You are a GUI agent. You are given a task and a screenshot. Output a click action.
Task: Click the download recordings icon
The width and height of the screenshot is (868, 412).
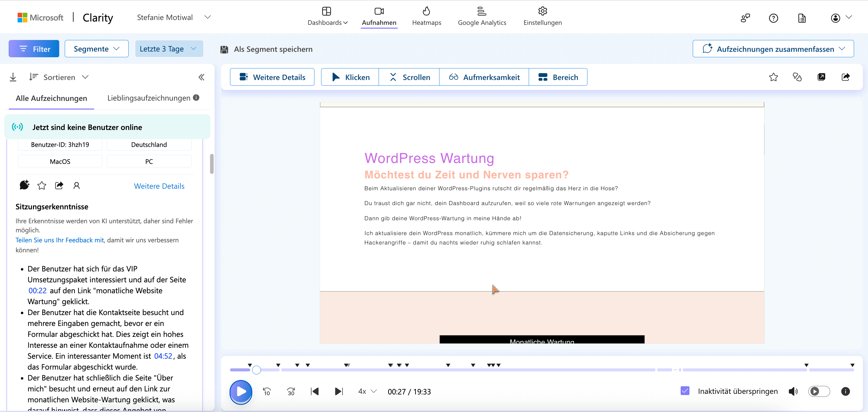(13, 77)
